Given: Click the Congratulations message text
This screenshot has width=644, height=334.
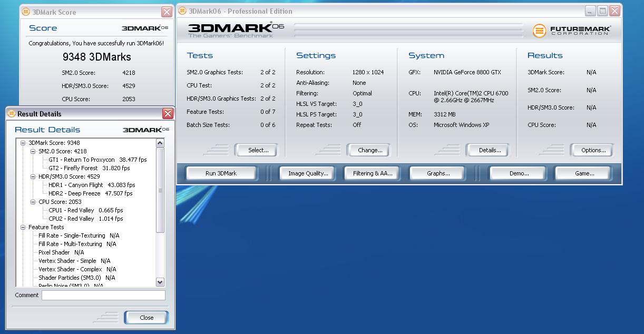Looking at the screenshot, I should [96, 43].
